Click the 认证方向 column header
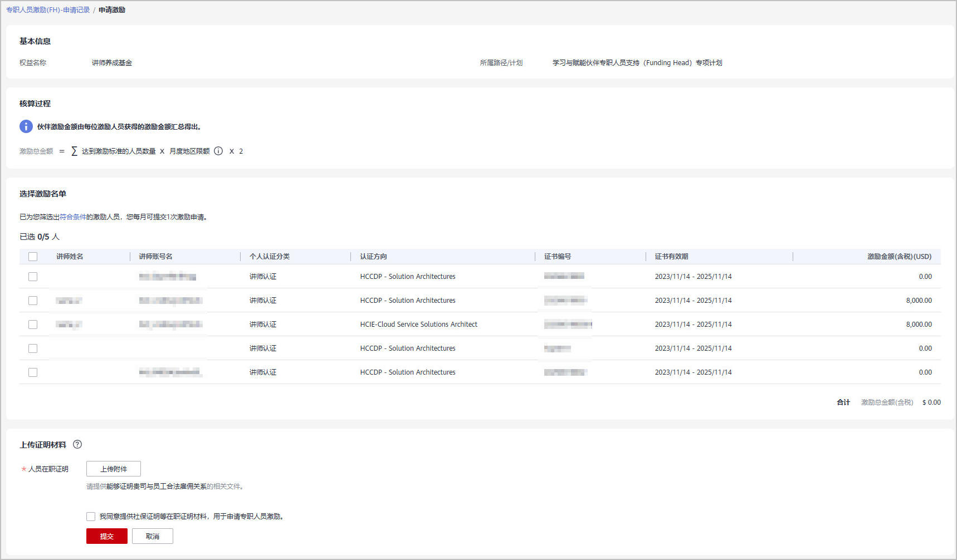This screenshot has width=957, height=560. [x=373, y=257]
